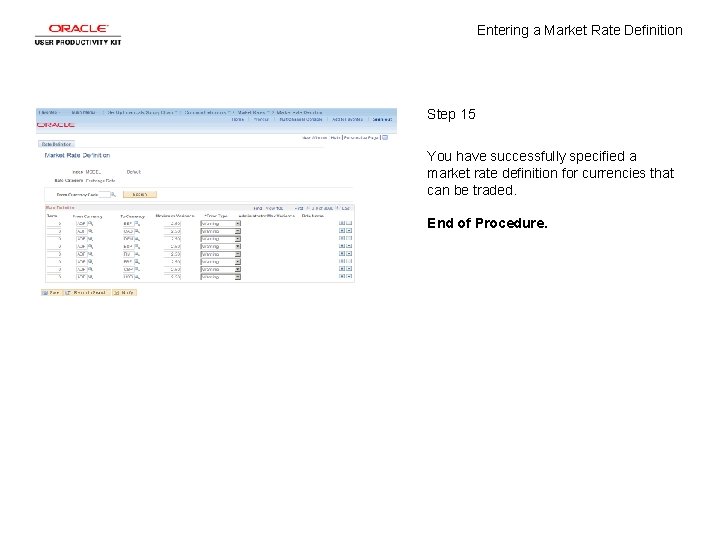Screen dimensions: 720x540
Task: Add a row after the second row
Action: click(x=342, y=231)
